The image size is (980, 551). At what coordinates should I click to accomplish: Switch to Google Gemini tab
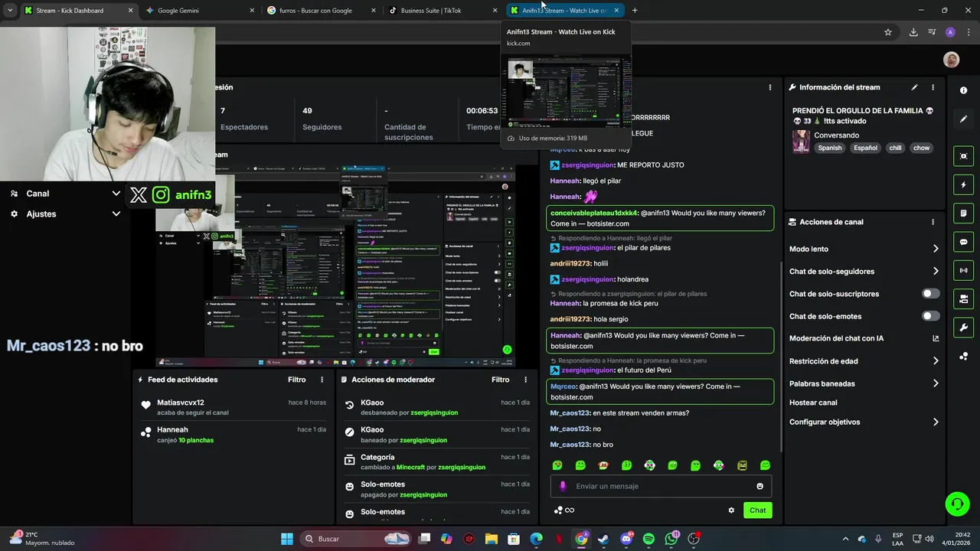pyautogui.click(x=199, y=11)
